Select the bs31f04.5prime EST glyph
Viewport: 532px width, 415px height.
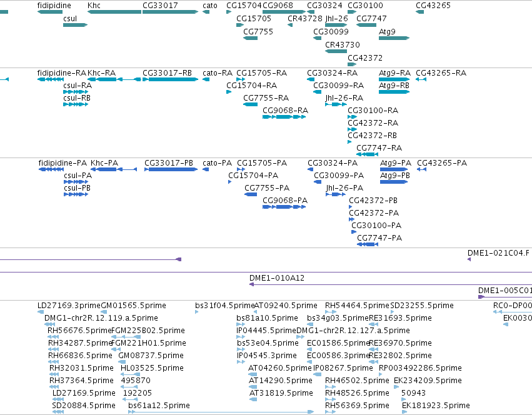(x=197, y=312)
